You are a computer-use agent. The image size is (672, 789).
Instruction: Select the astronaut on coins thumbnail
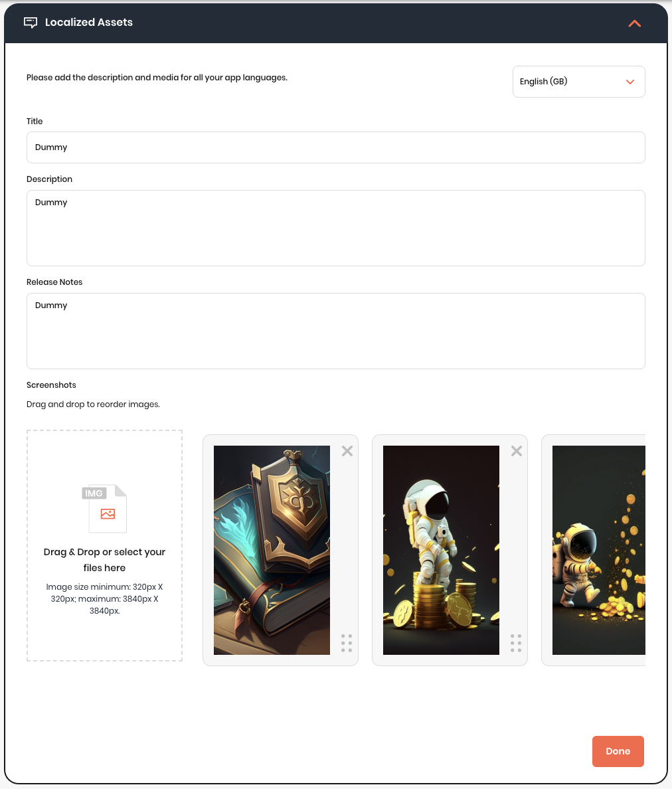click(x=441, y=550)
